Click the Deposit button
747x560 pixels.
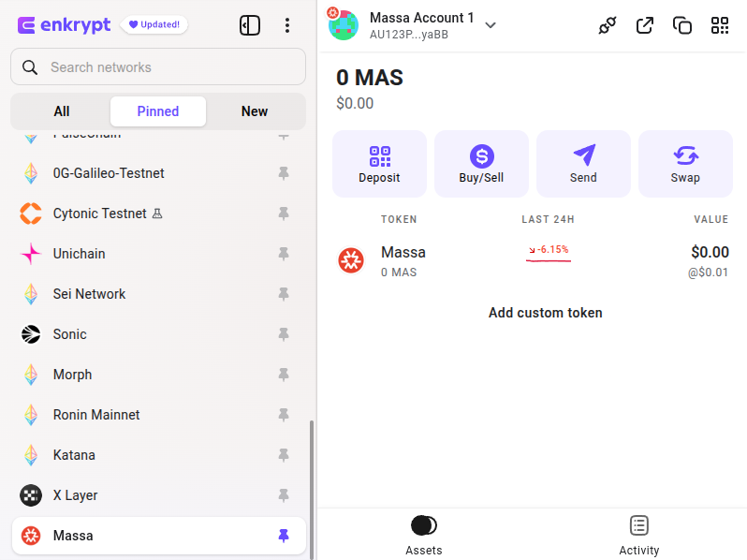click(379, 164)
